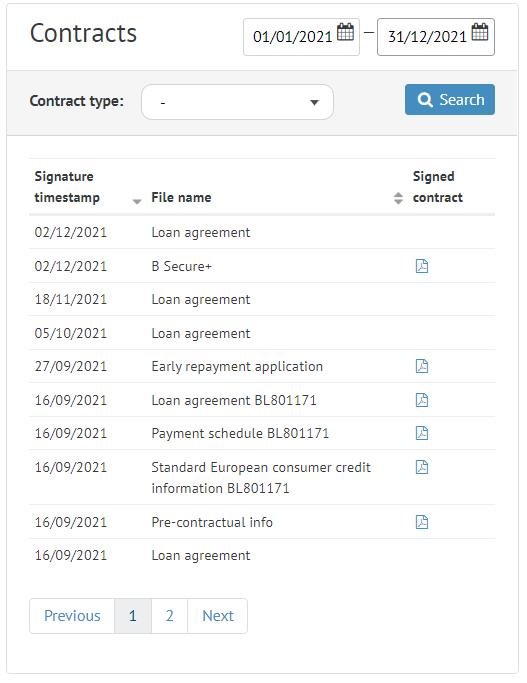Download B Secure+ signed contract PDF
Viewport: 527px width, 683px height.
(x=422, y=266)
